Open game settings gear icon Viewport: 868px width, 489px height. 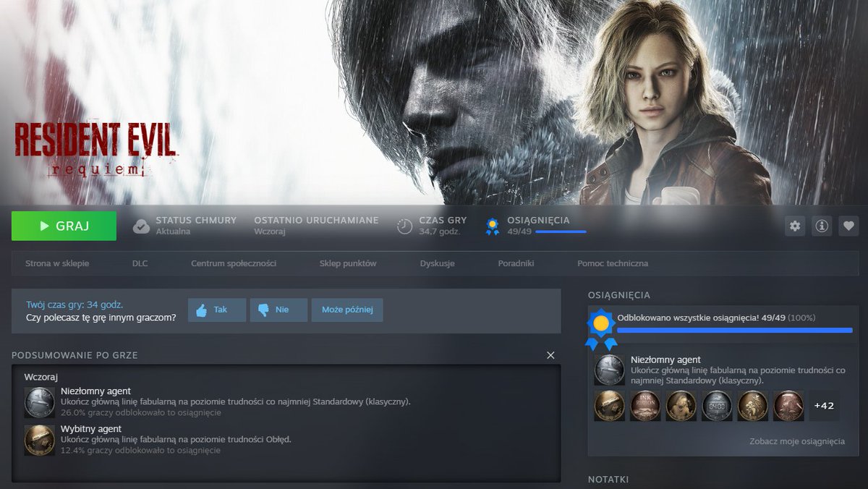coord(795,226)
